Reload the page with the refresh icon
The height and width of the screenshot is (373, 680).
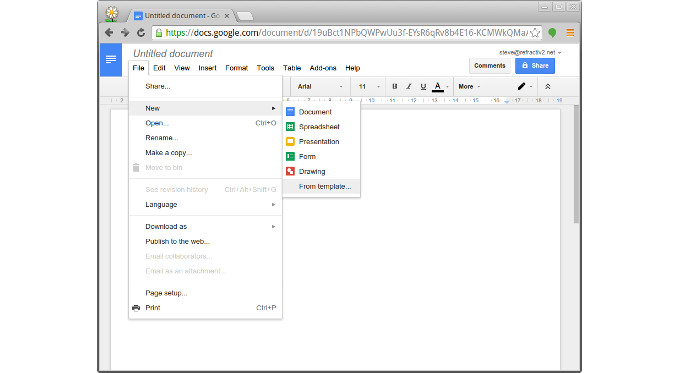point(141,33)
